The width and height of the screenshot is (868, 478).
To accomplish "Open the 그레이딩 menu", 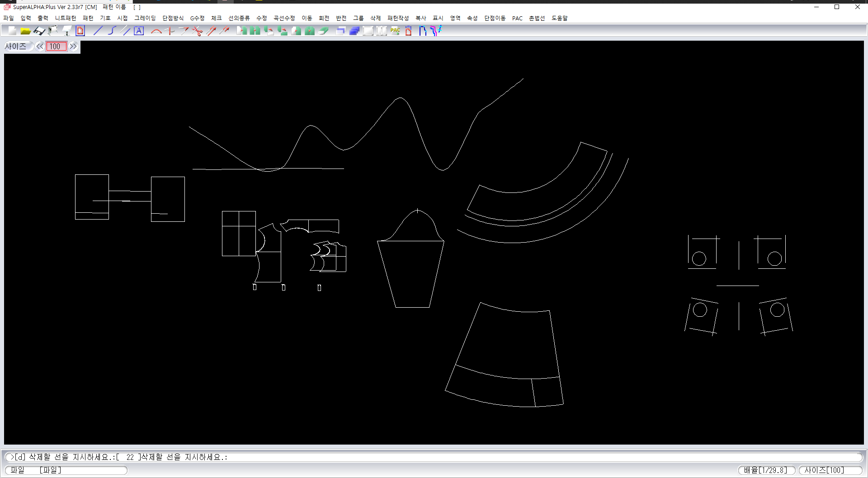I will (145, 18).
